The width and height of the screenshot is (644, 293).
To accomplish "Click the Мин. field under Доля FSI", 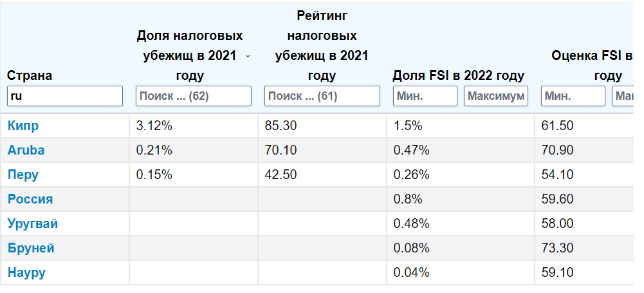I will pos(425,96).
